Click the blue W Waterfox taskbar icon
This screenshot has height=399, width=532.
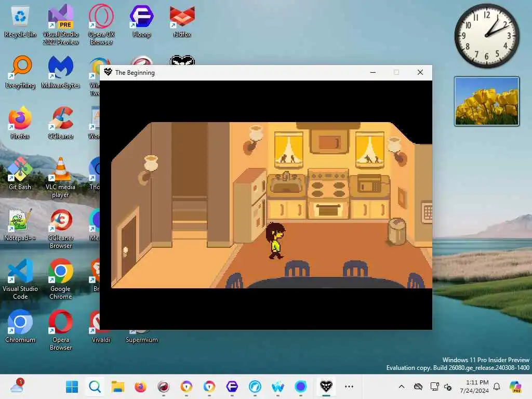pyautogui.click(x=278, y=387)
